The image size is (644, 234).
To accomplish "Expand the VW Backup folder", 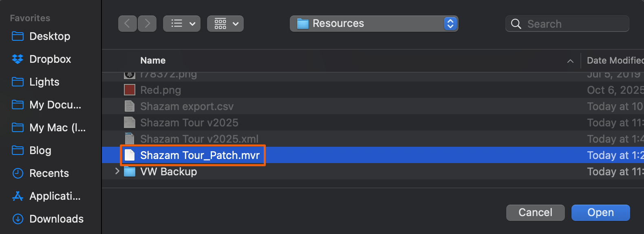I will point(117,172).
